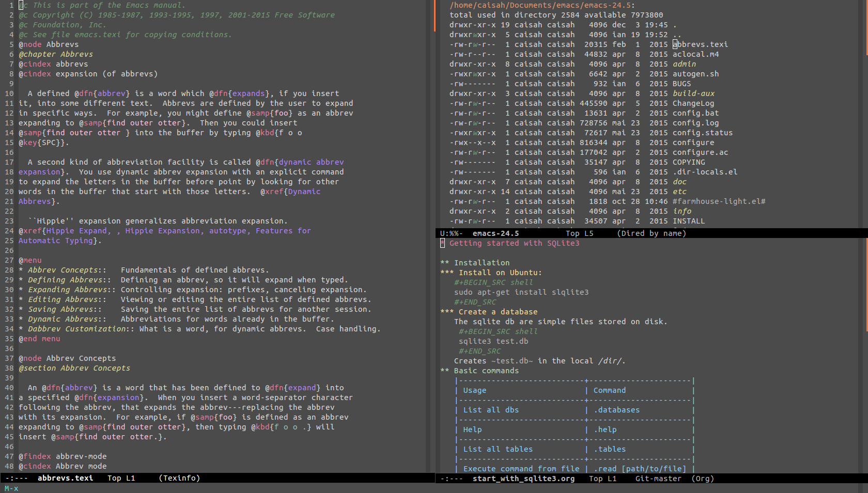Click 'Saving Abbrevs::' menu entry
868x493 pixels.
coord(65,309)
